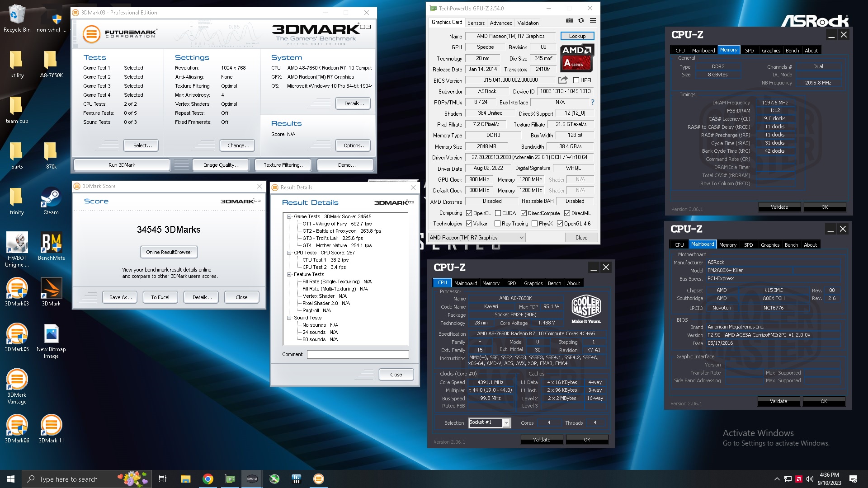Open notification center on taskbar
868x488 pixels.
[853, 479]
